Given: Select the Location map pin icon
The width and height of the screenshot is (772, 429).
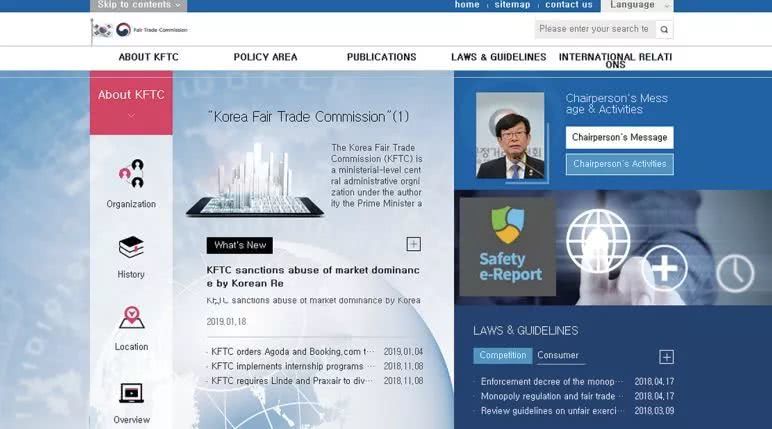Looking at the screenshot, I should point(131,318).
